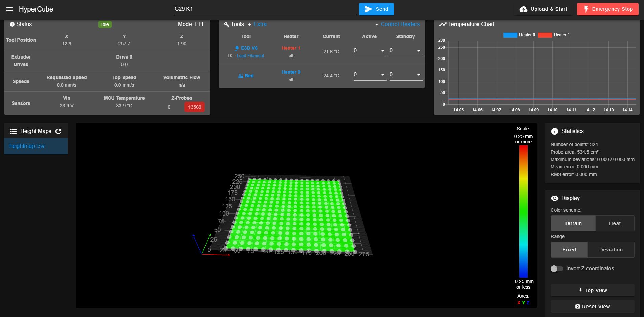The image size is (644, 317).
Task: Click the Vin value 23.9 V
Action: coord(66,106)
